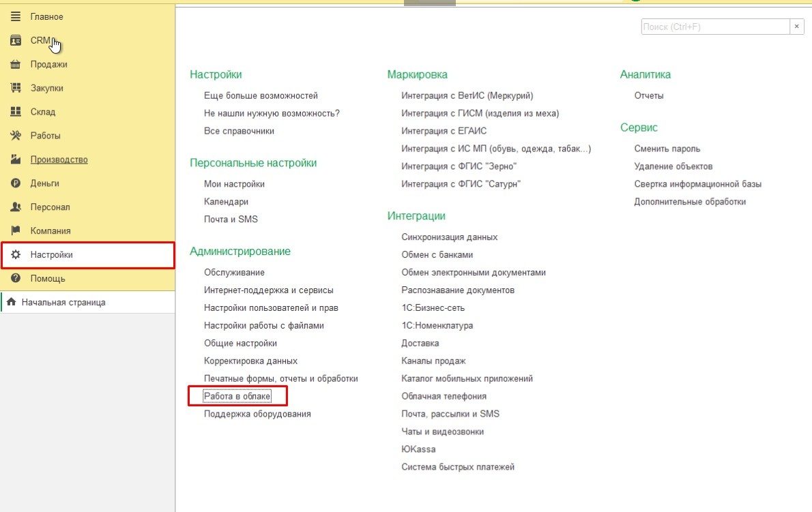Open Облачная телефония link
This screenshot has width=812, height=512.
444,396
